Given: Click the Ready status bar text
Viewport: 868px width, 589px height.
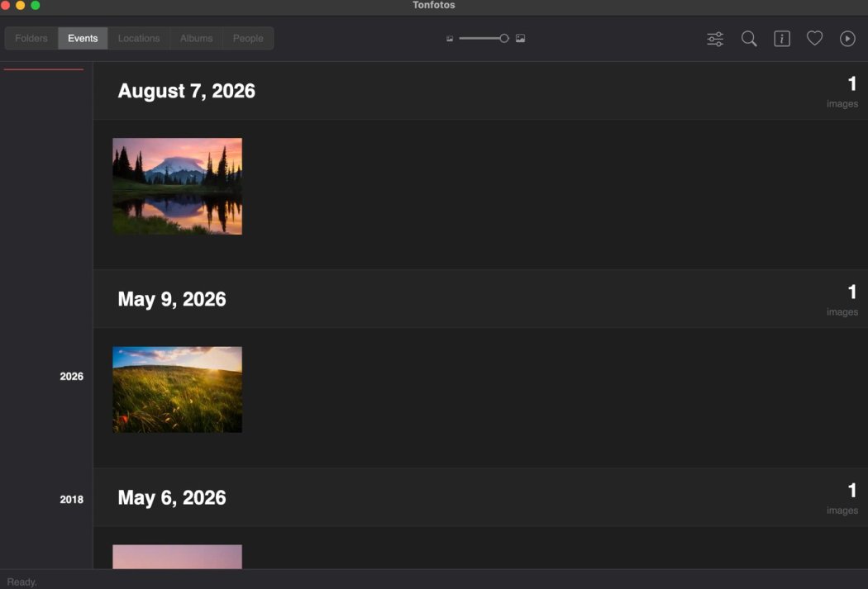Looking at the screenshot, I should pyautogui.click(x=22, y=582).
